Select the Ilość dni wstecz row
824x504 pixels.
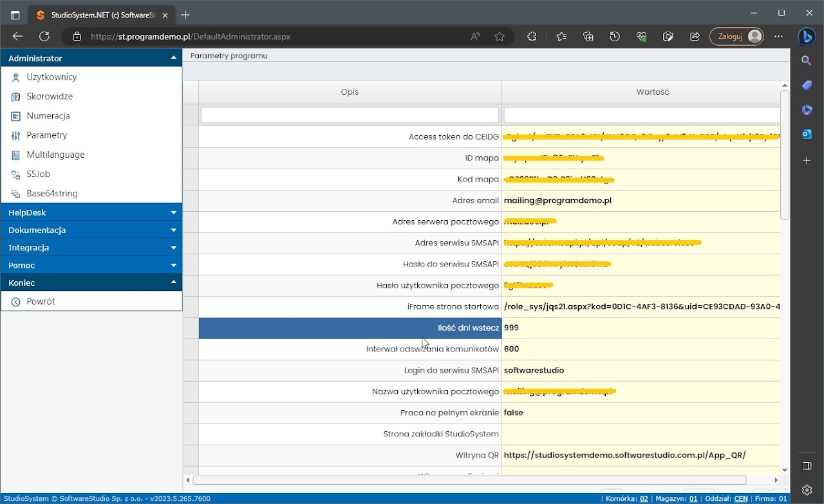[x=350, y=328]
